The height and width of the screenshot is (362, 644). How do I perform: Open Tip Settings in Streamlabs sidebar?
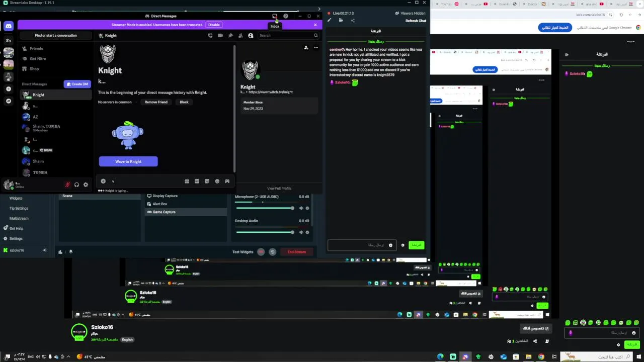(19, 209)
